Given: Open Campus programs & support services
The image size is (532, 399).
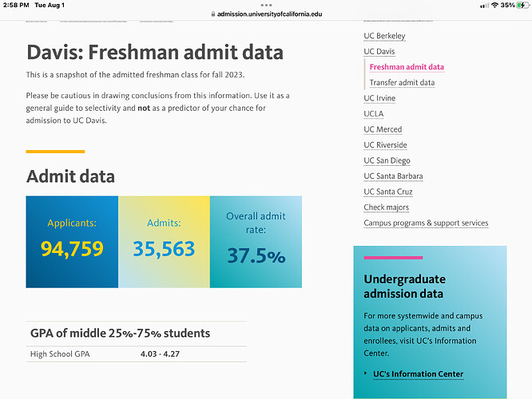Looking at the screenshot, I should point(426,223).
